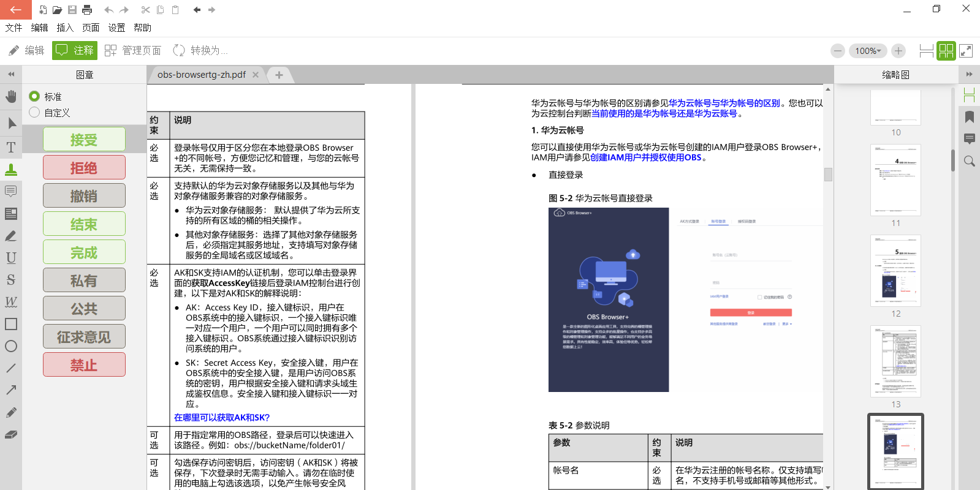980x490 pixels.
Task: Open the 在哪里可以获取AK和SK? link
Action: pos(222,417)
